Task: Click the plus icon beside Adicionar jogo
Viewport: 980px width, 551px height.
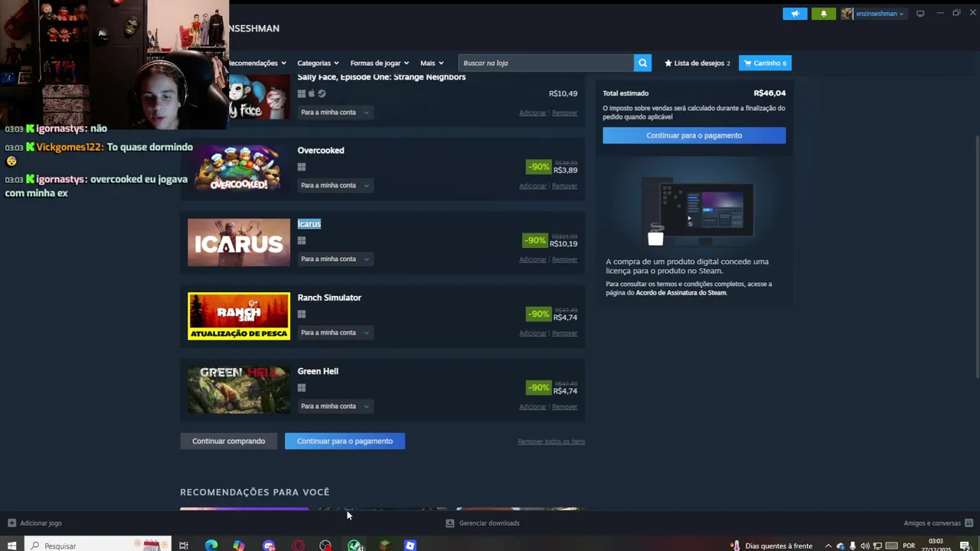Action: point(11,523)
